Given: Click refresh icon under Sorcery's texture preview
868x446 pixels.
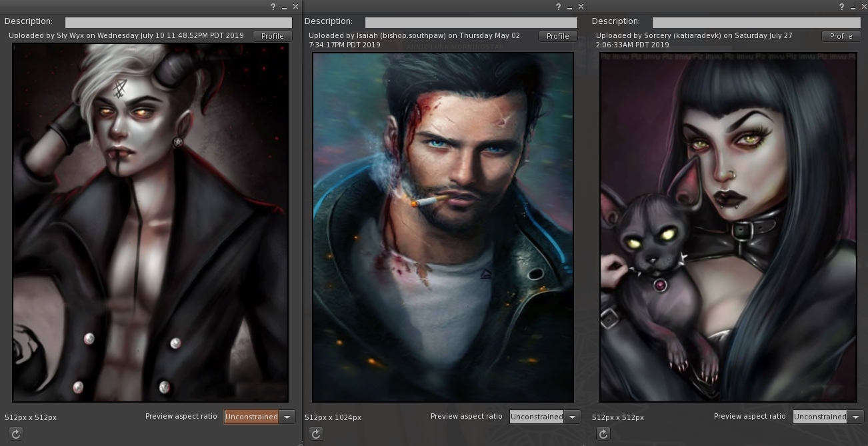Looking at the screenshot, I should click(x=603, y=434).
